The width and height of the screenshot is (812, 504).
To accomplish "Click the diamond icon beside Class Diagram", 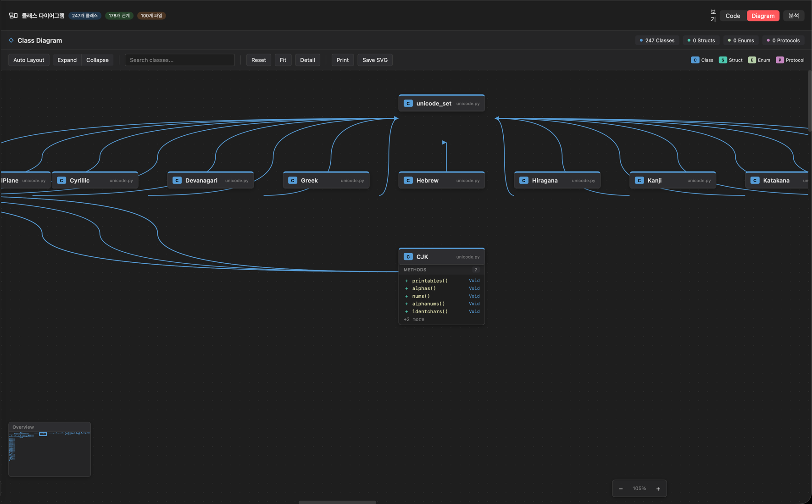I will [11, 40].
